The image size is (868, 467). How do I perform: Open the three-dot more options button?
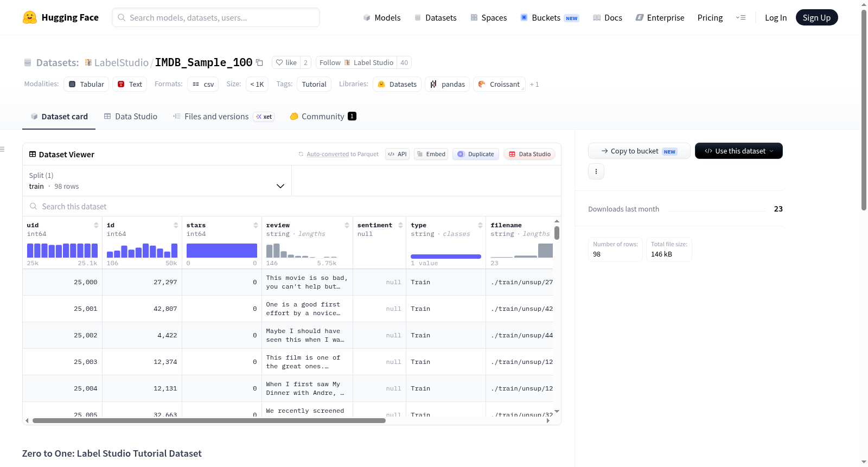596,171
